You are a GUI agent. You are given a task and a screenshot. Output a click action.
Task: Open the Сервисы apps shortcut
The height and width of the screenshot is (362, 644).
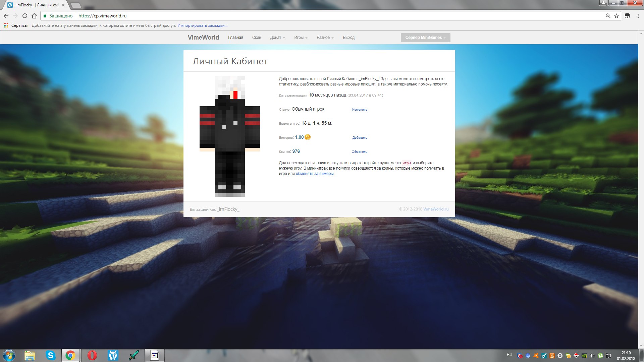tap(15, 25)
